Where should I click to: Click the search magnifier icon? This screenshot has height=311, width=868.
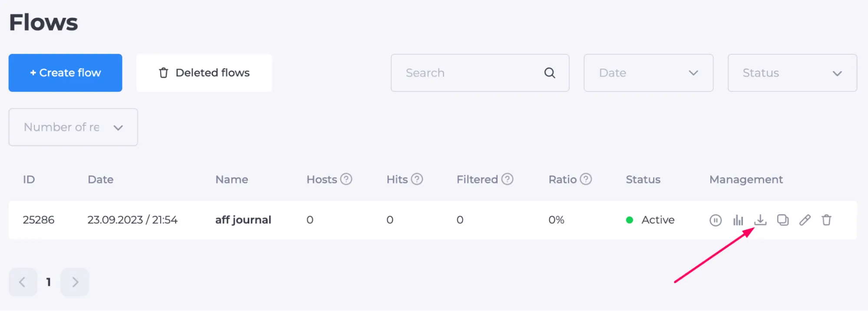pyautogui.click(x=550, y=73)
